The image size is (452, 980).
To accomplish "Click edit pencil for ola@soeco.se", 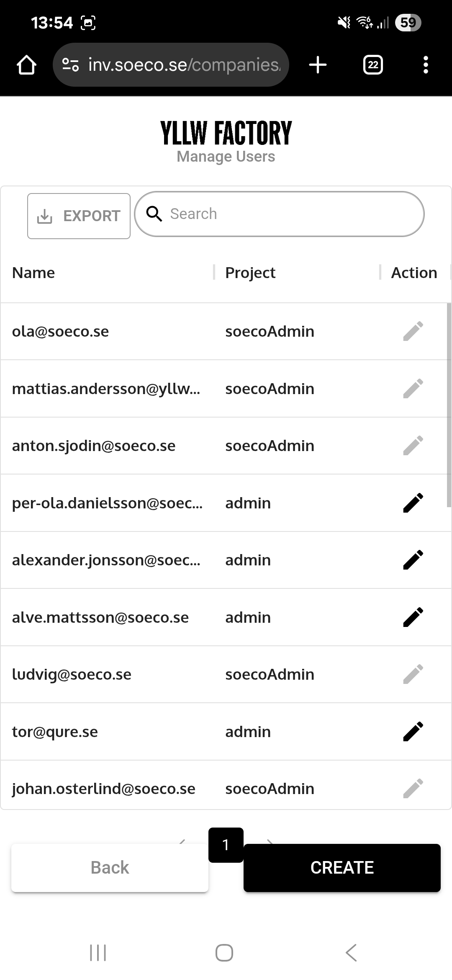I will click(x=413, y=331).
